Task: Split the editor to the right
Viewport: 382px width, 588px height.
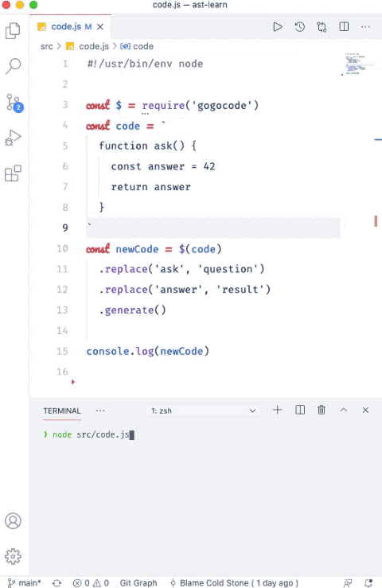Action: pyautogui.click(x=344, y=26)
